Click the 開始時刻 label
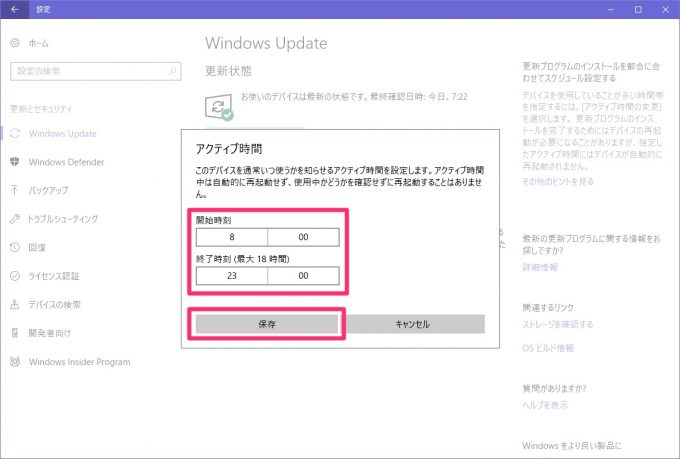 pyautogui.click(x=213, y=220)
